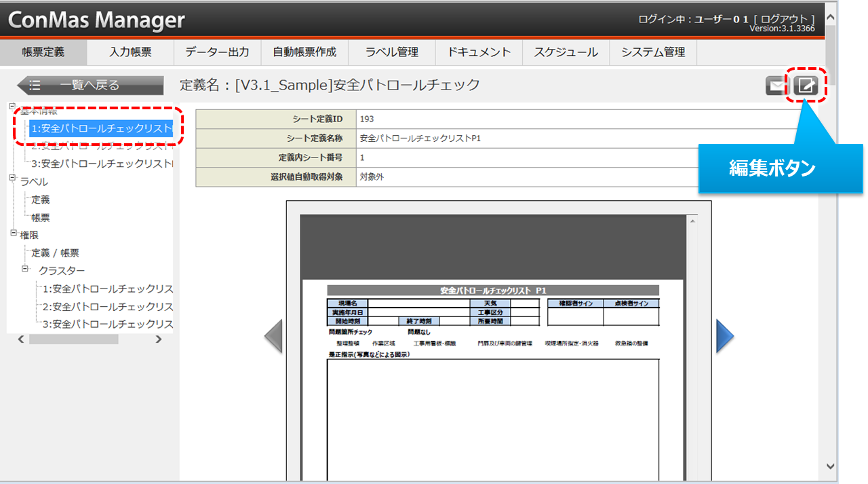Switch to the データー出力 tab

[x=217, y=52]
